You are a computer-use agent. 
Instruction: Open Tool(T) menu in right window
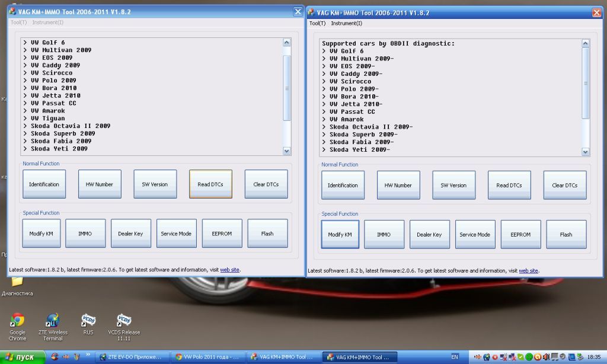pos(318,23)
